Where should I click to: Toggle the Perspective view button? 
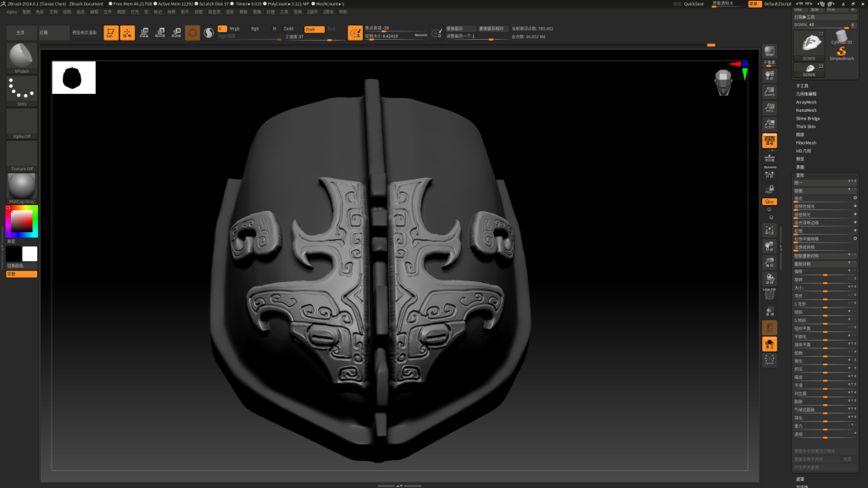tap(770, 141)
